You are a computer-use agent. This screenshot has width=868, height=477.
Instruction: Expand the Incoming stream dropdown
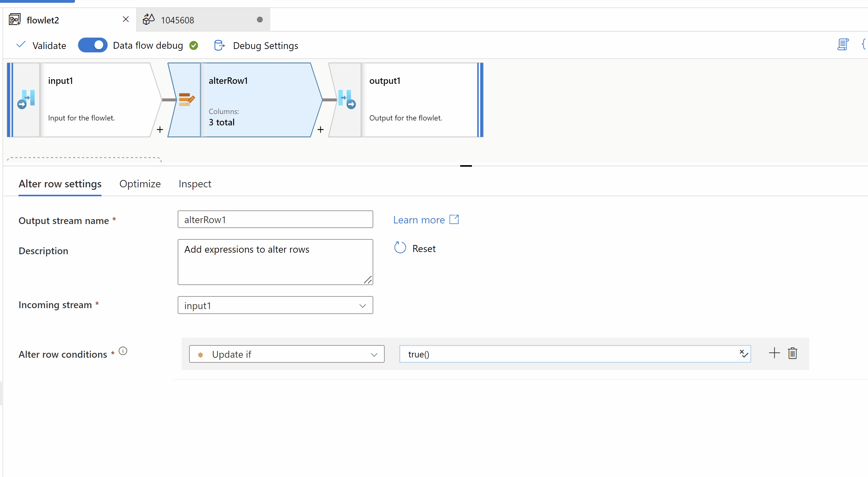click(x=275, y=305)
